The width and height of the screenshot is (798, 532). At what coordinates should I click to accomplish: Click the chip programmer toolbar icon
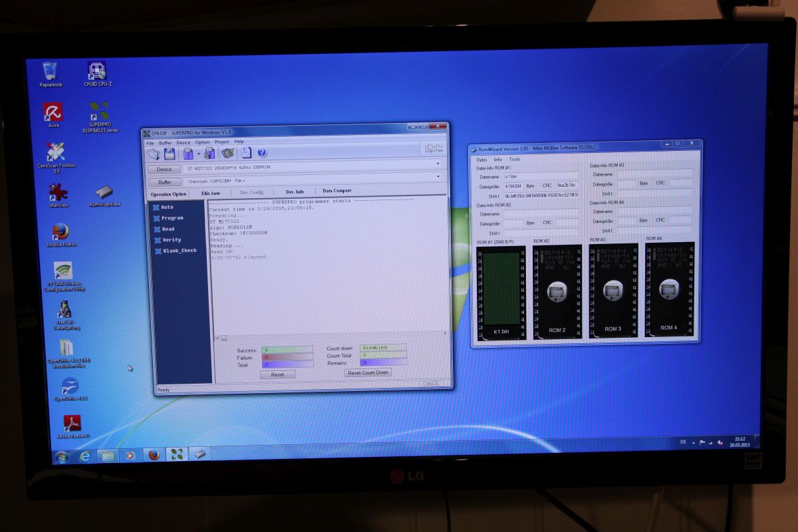click(229, 153)
